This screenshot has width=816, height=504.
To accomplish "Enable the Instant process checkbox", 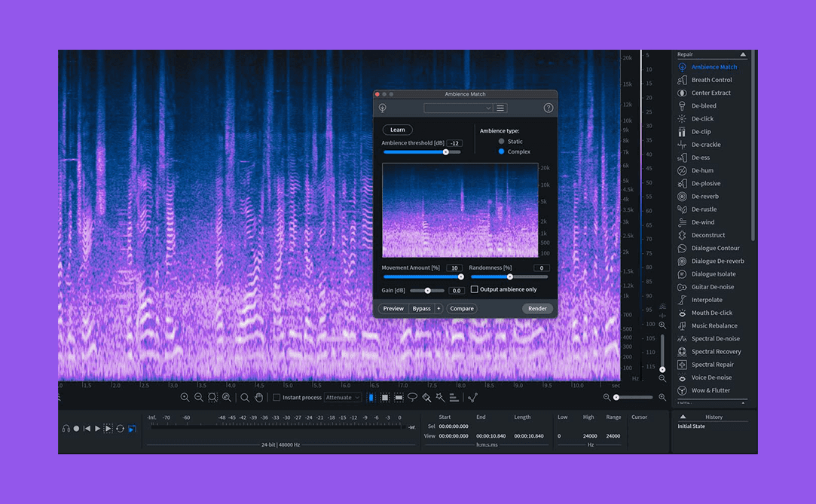I will pos(276,397).
